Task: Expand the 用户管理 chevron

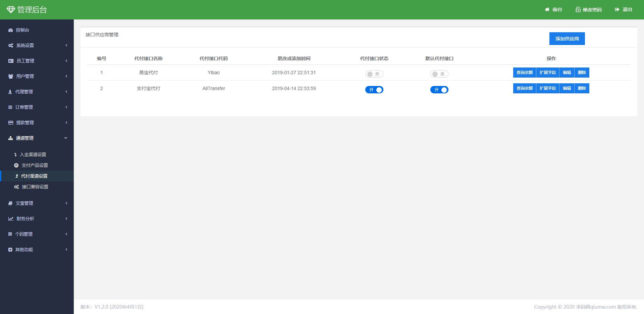Action: (66, 76)
